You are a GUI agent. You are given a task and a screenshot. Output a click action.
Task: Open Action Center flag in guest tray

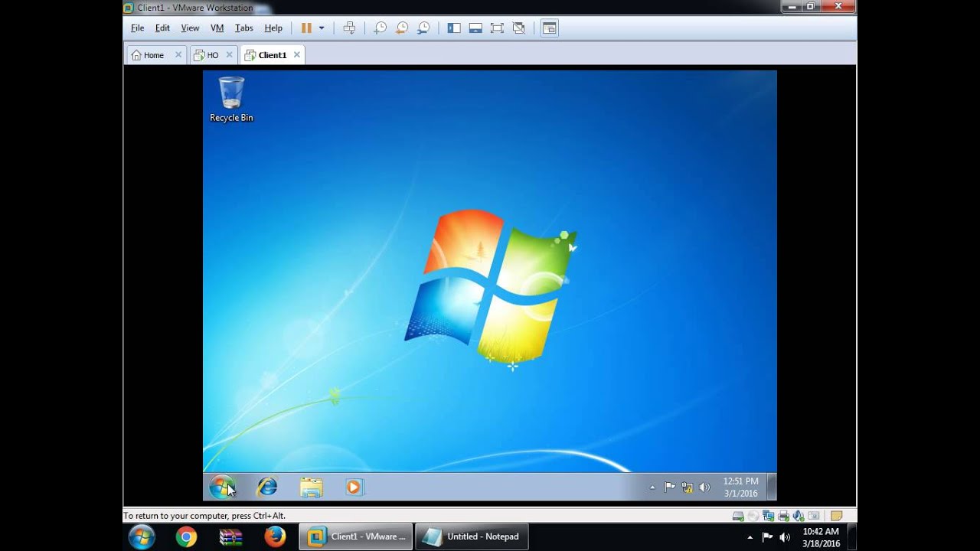coord(670,487)
